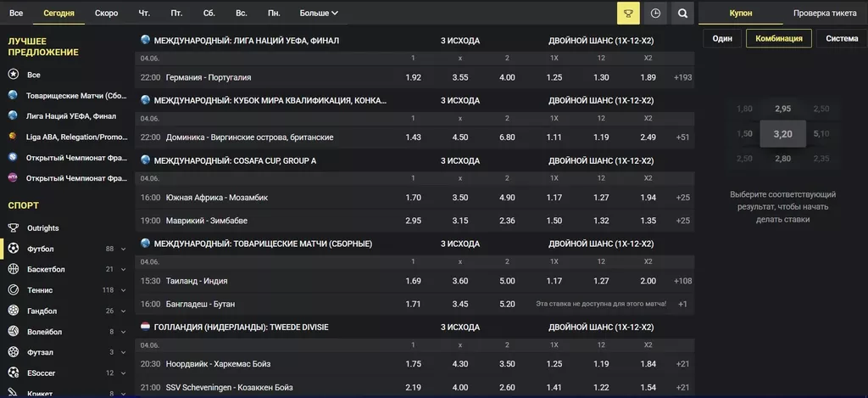Open search with the magnifier icon
The height and width of the screenshot is (398, 868).
pyautogui.click(x=682, y=13)
